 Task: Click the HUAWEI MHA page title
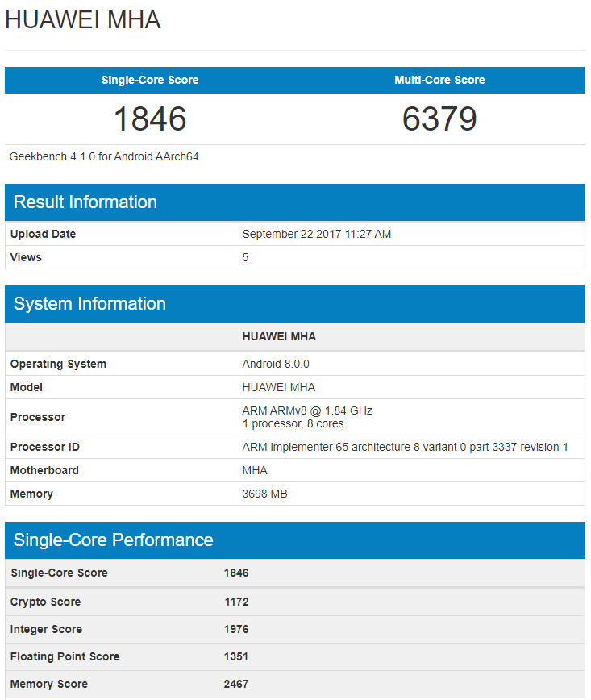click(82, 20)
